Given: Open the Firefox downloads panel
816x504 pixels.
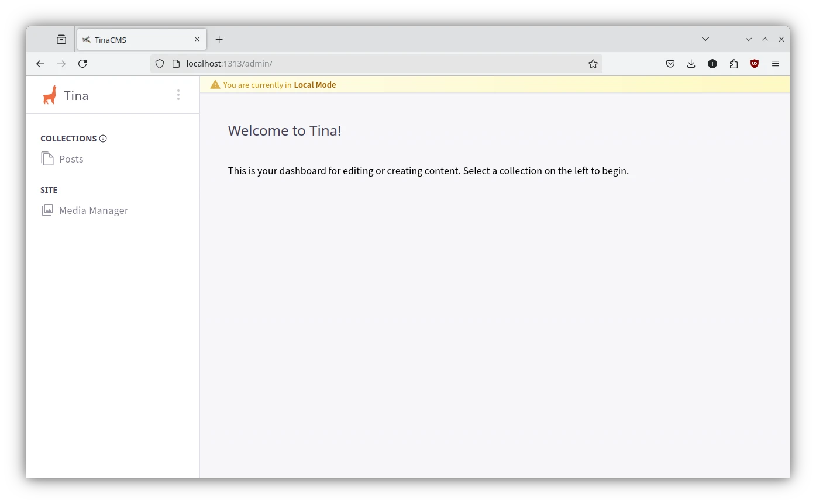Looking at the screenshot, I should (x=691, y=64).
